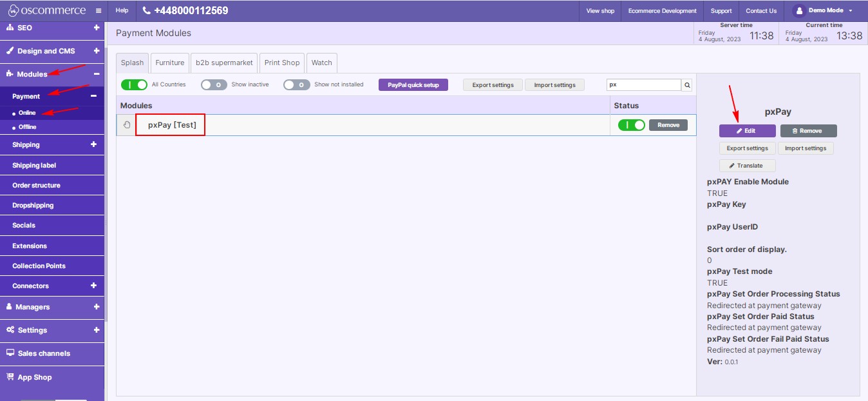Click the phone icon in header

click(146, 10)
